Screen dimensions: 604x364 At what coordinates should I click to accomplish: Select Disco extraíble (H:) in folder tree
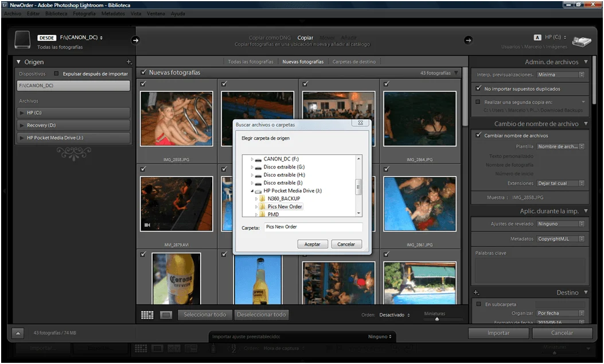(x=284, y=175)
